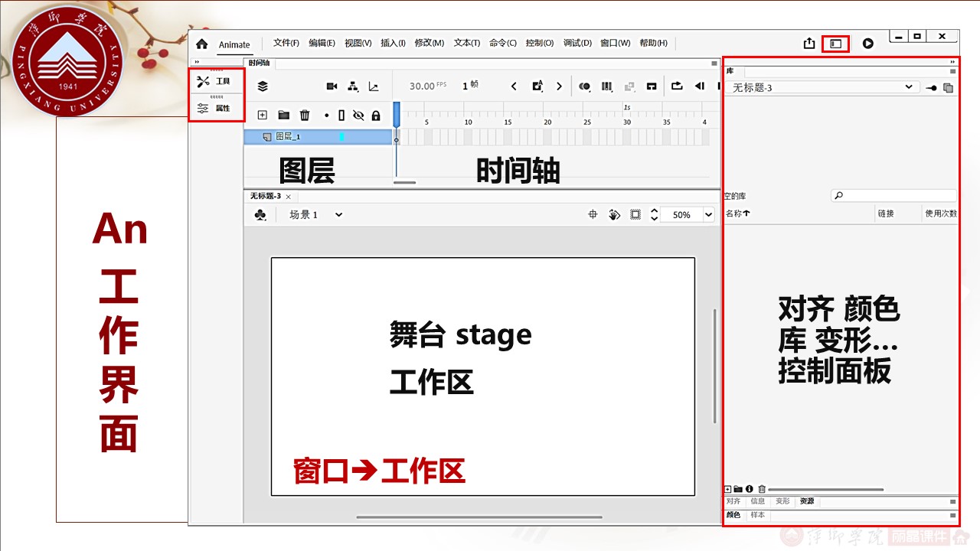Switch to the 变形 tab
Image resolution: width=980 pixels, height=551 pixels.
(782, 501)
